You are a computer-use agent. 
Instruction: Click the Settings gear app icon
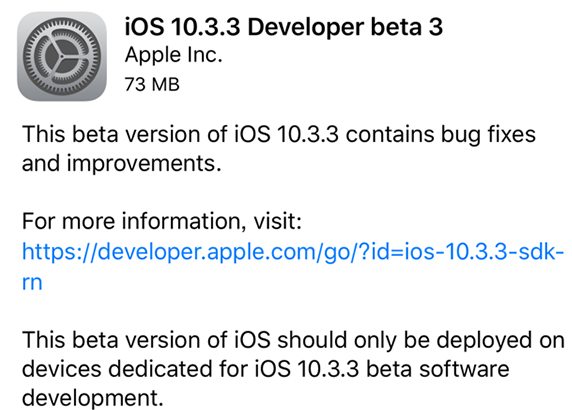coord(62,57)
